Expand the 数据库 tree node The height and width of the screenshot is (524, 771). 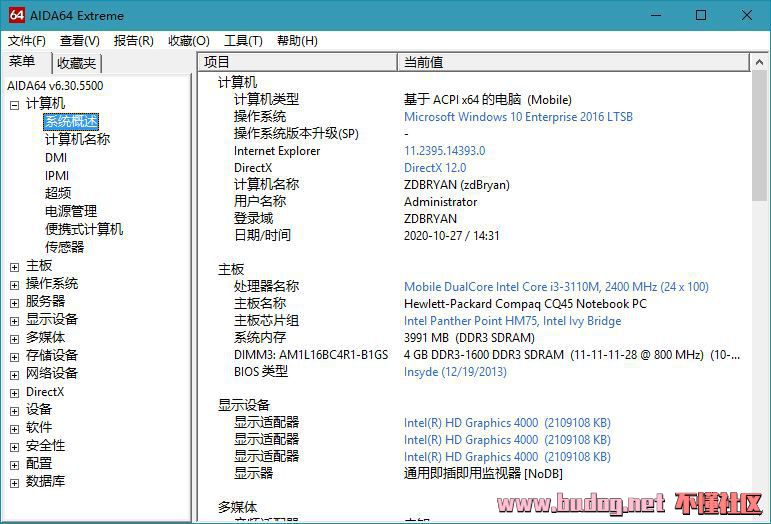pos(15,483)
